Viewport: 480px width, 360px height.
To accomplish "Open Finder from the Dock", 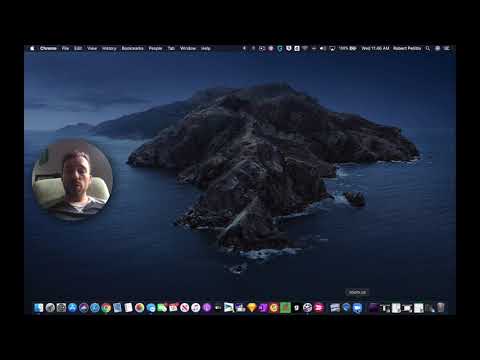I will tap(39, 308).
